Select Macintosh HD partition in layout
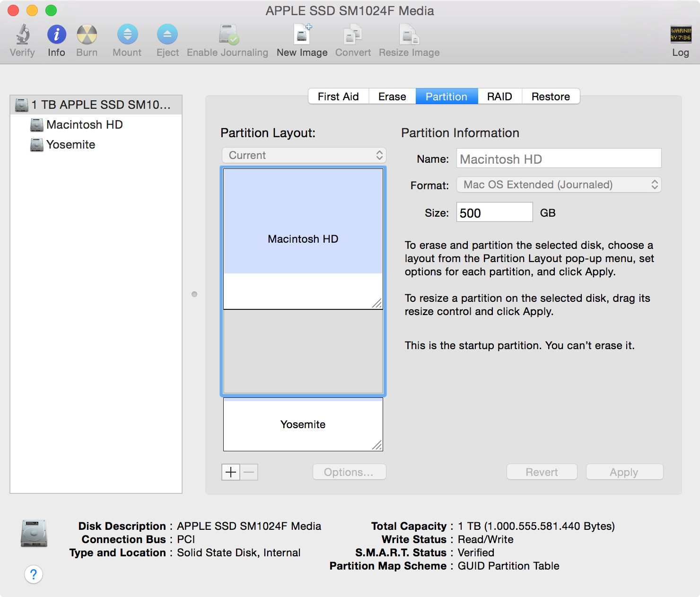 pyautogui.click(x=303, y=239)
